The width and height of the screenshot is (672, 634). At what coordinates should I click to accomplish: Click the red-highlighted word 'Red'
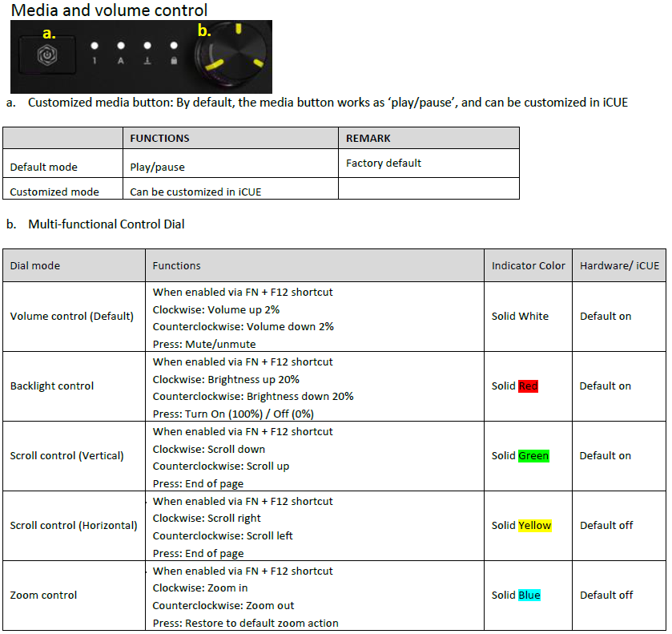tap(528, 386)
